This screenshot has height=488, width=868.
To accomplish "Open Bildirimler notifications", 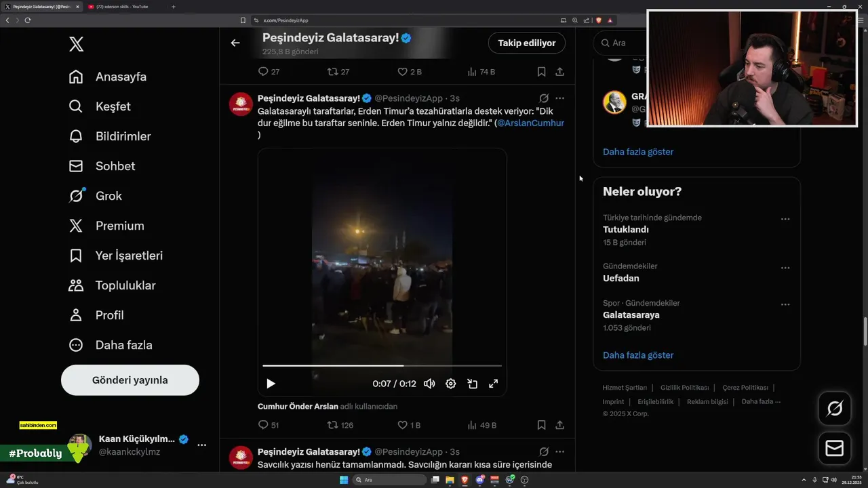I will tap(110, 136).
